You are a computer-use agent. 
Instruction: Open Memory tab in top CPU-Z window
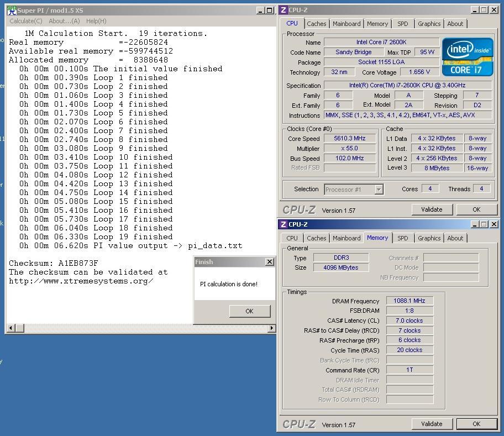click(377, 24)
